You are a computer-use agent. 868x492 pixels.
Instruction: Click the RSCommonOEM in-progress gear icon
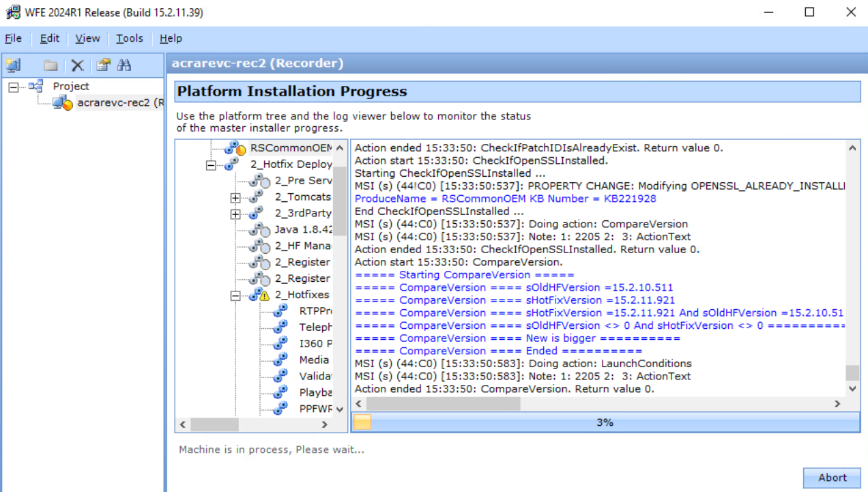(235, 148)
